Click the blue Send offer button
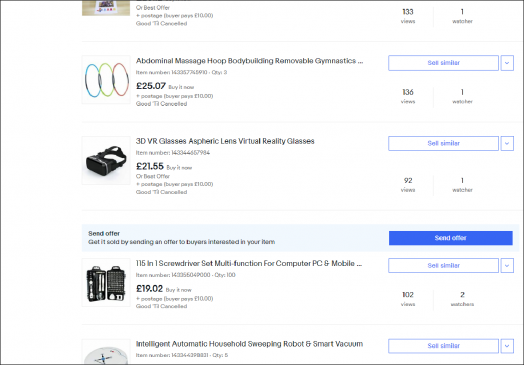 coord(450,238)
